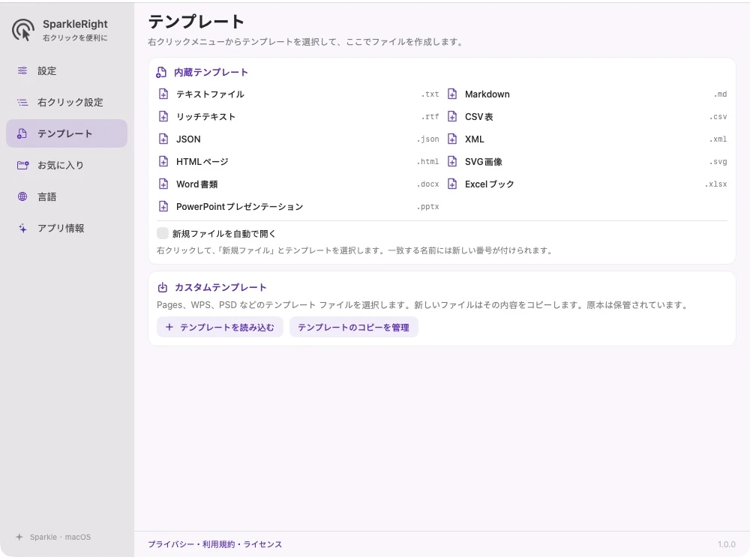The image size is (756, 560).
Task: Enable 新規ファイルを自動で開く checkbox
Action: (x=163, y=233)
